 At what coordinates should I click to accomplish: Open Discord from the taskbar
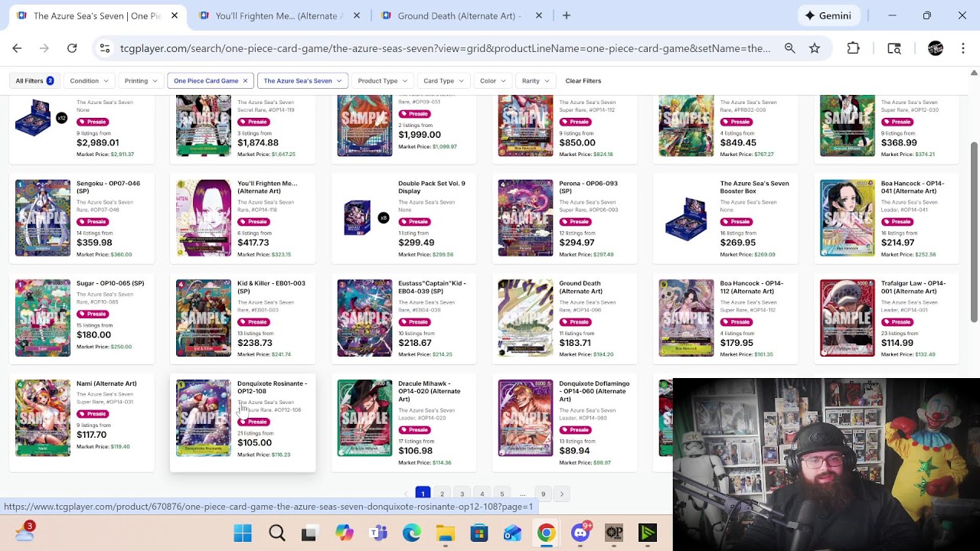[580, 533]
